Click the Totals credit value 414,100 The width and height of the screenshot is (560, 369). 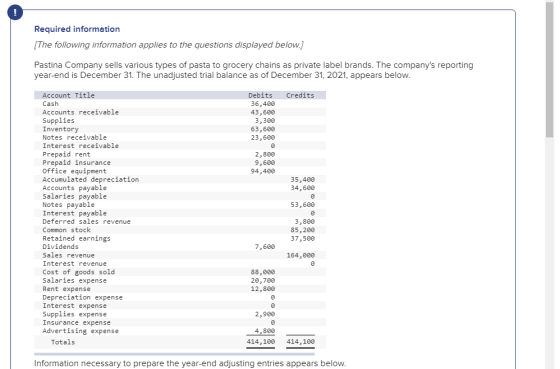(x=301, y=342)
